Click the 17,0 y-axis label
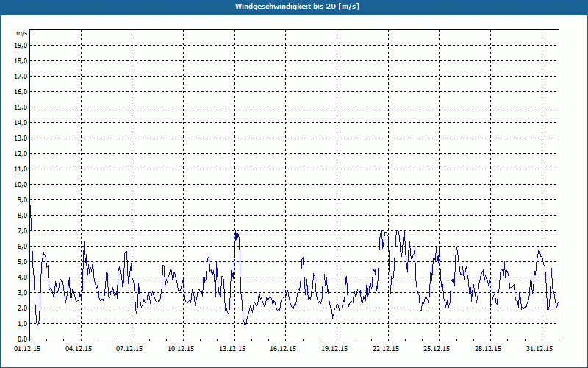 pos(21,77)
